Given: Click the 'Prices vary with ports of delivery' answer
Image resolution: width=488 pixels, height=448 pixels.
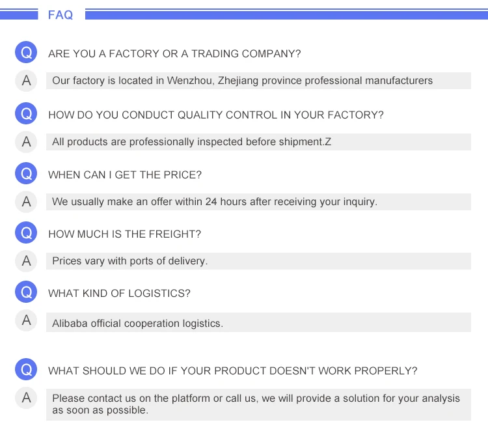Looking at the screenshot, I should [129, 261].
